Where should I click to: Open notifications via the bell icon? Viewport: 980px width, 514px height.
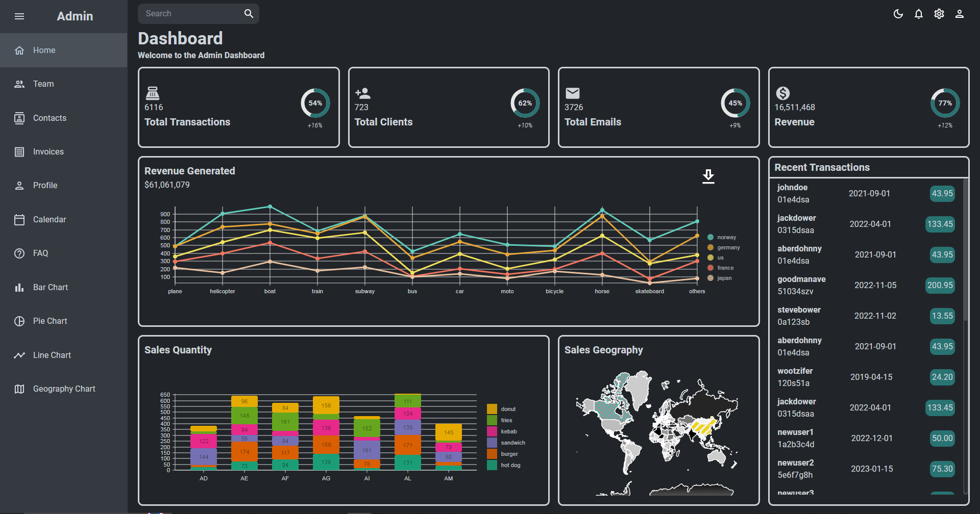click(x=919, y=14)
